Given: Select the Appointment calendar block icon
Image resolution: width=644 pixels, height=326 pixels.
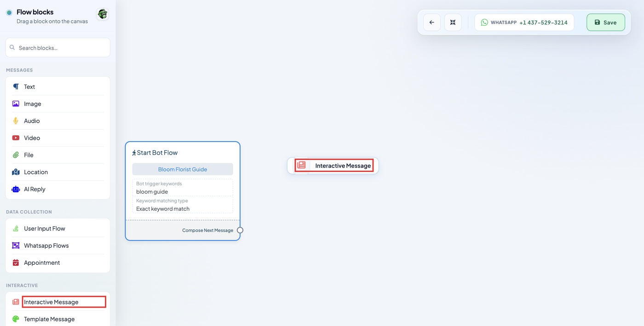Looking at the screenshot, I should coord(16,263).
